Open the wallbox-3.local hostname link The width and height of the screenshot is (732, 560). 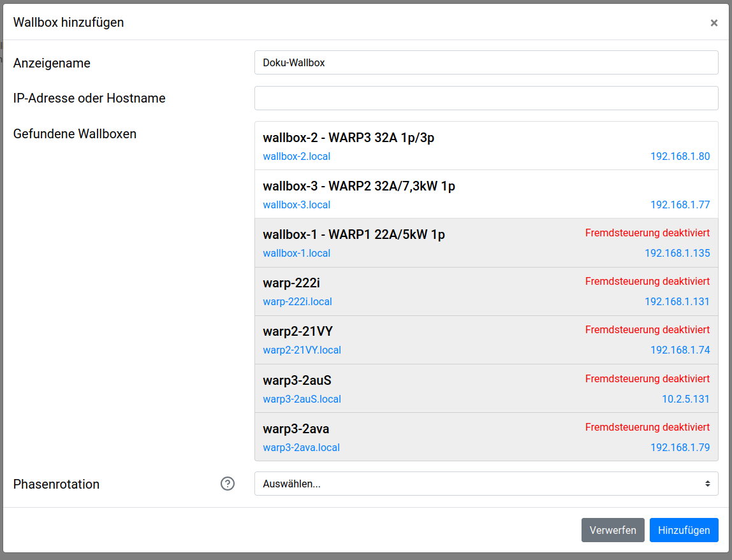(296, 205)
